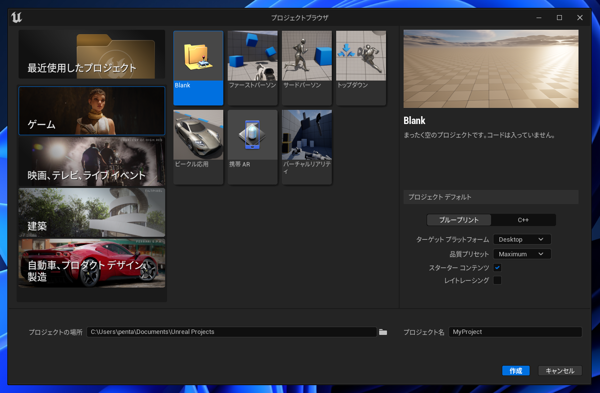Choose 自動車、プロダクトデザイン、製造 category
600x393 pixels.
click(x=92, y=263)
